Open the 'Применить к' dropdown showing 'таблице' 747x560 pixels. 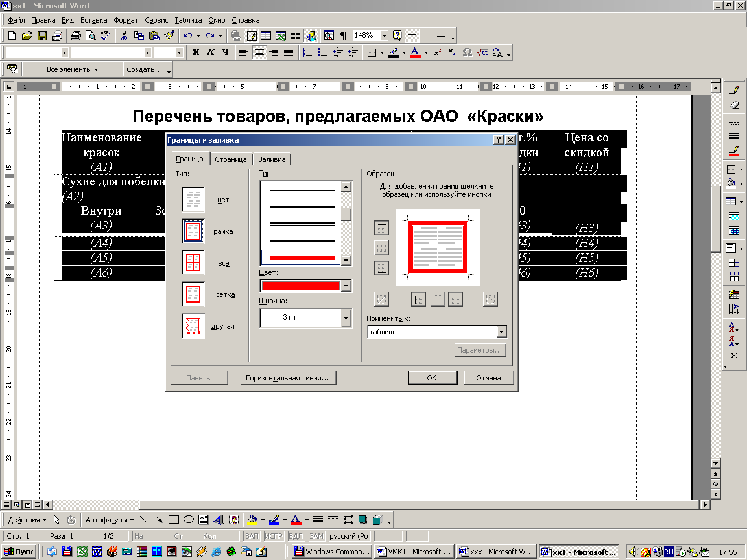(x=501, y=332)
